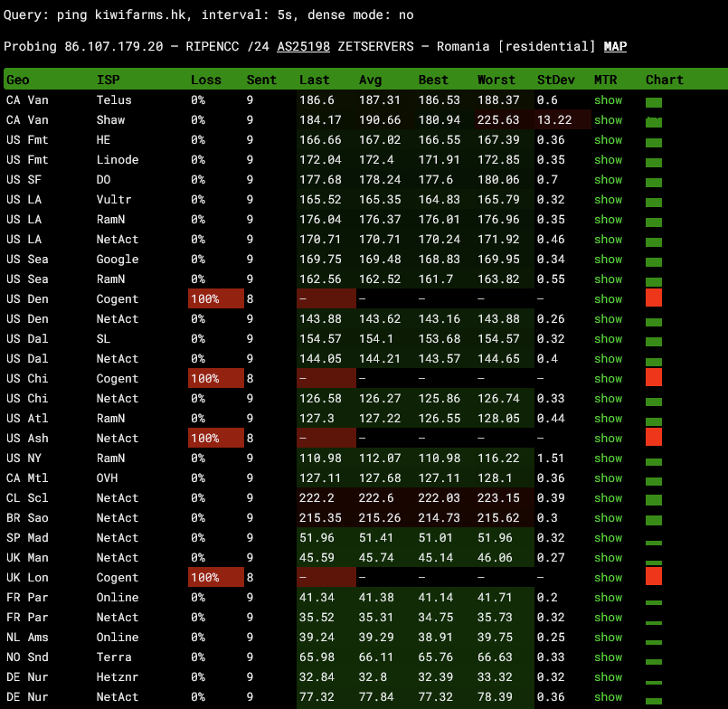
Task: Show MTR for US Fmt Linode
Action: coord(609,160)
